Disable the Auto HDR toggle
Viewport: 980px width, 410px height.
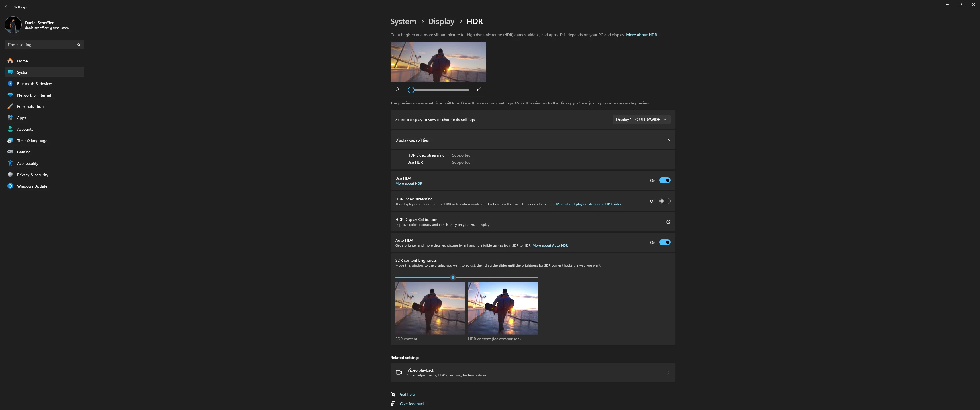click(x=665, y=242)
